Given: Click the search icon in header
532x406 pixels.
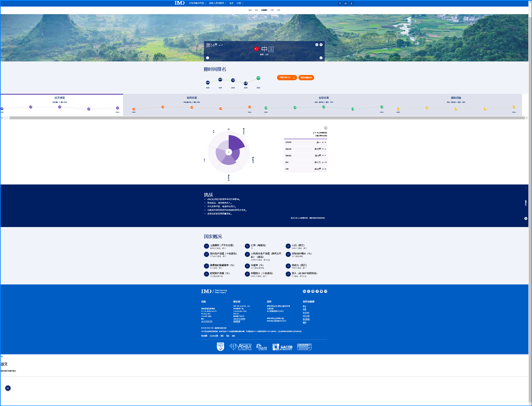Looking at the screenshot, I should (x=340, y=3).
